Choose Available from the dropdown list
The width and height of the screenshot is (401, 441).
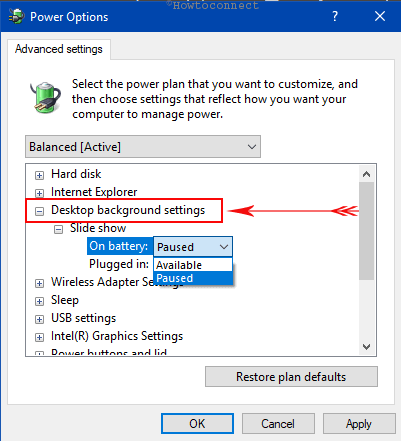[x=193, y=265]
